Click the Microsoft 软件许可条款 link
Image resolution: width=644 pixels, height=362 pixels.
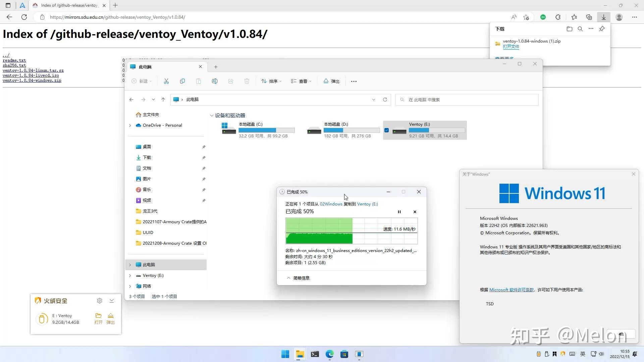tap(511, 290)
